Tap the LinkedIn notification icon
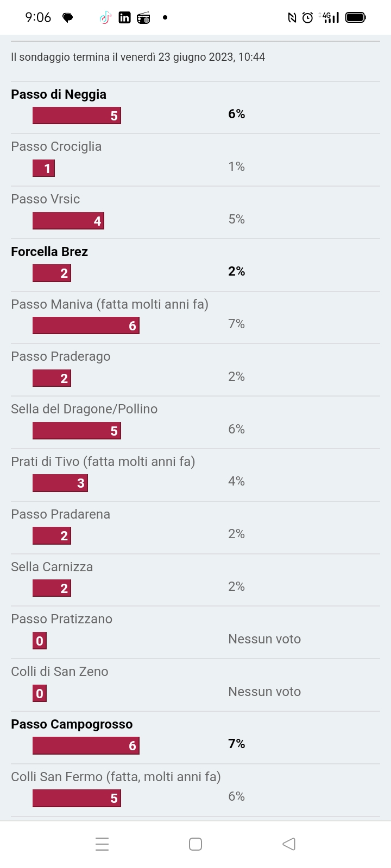Screen dimensions: 391x868 pos(124,18)
